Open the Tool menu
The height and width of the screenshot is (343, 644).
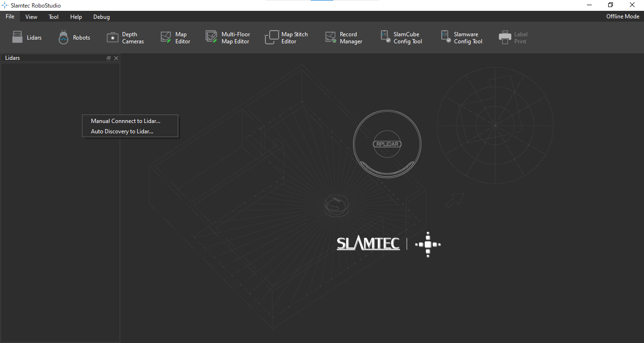[x=54, y=17]
